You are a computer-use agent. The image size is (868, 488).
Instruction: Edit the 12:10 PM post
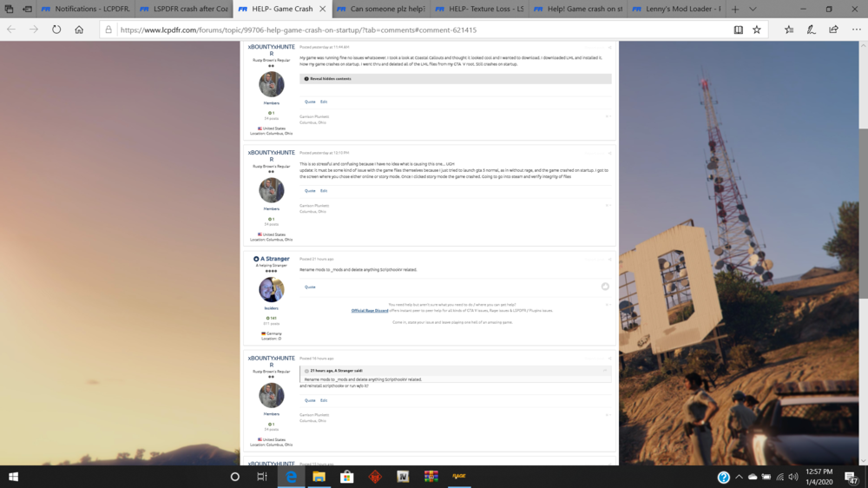pyautogui.click(x=324, y=190)
